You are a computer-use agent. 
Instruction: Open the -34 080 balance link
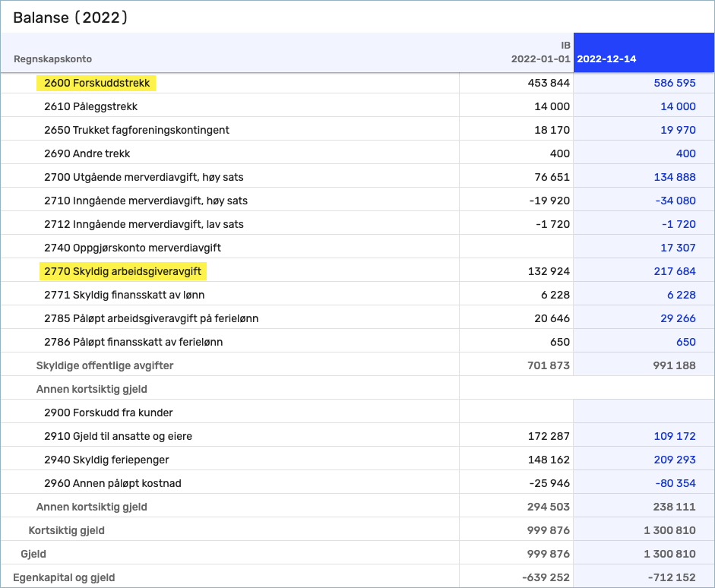(675, 201)
